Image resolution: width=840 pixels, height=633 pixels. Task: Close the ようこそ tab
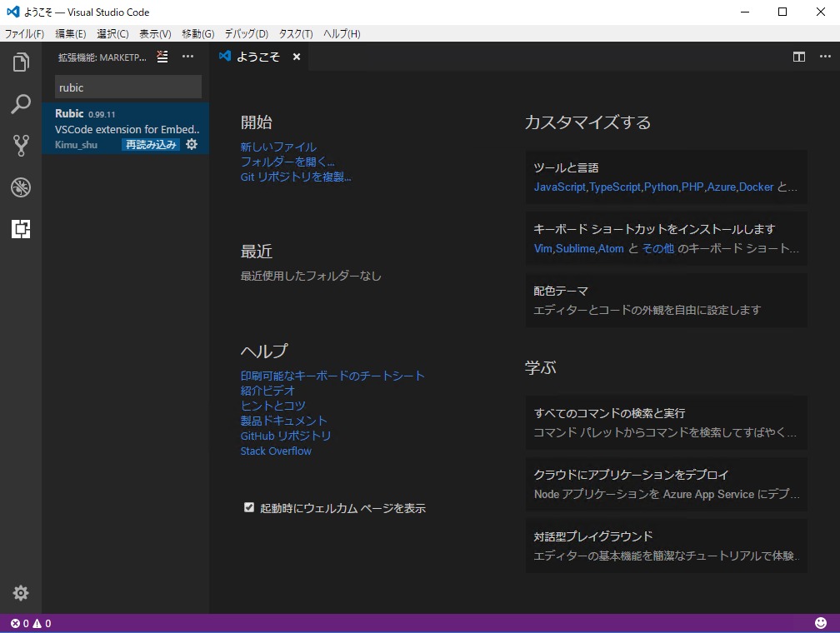tap(297, 57)
